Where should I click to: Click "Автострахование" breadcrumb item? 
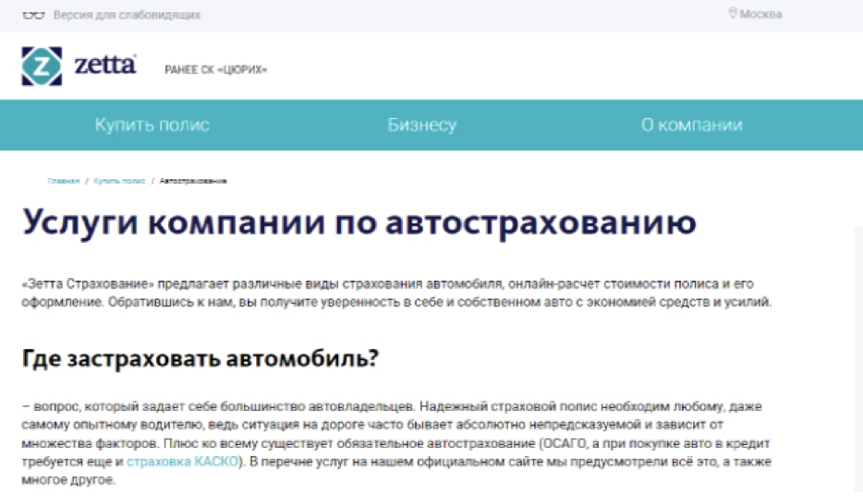coord(193,181)
